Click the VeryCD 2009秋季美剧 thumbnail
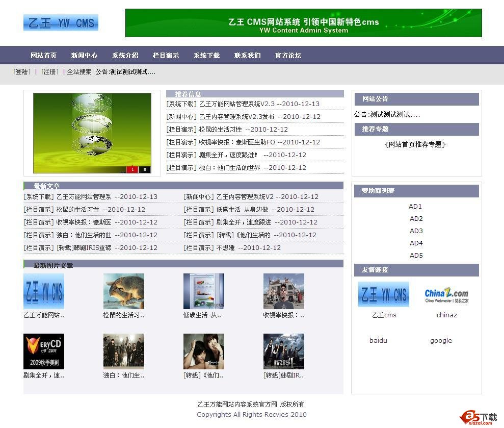This screenshot has height=428, width=504. [44, 351]
